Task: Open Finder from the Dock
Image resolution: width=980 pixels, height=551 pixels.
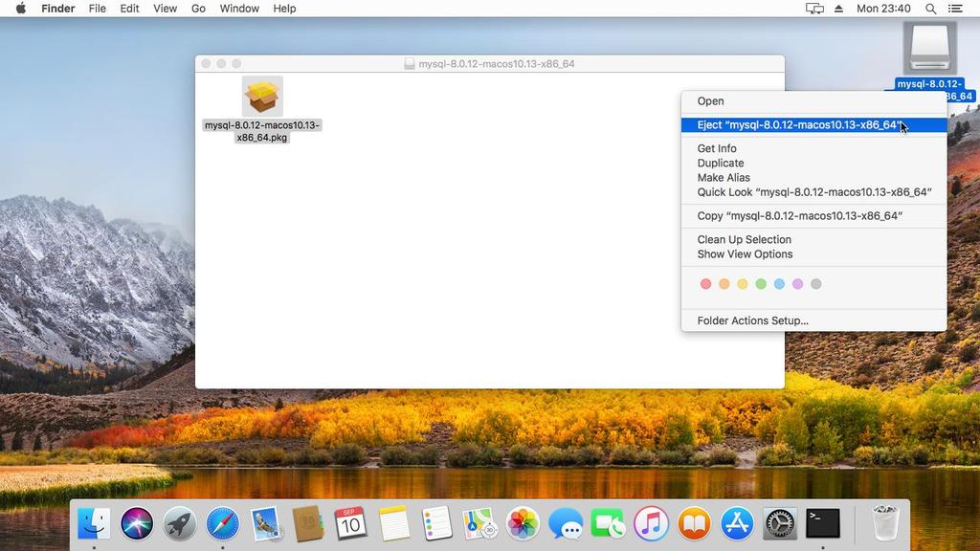Action: [94, 523]
